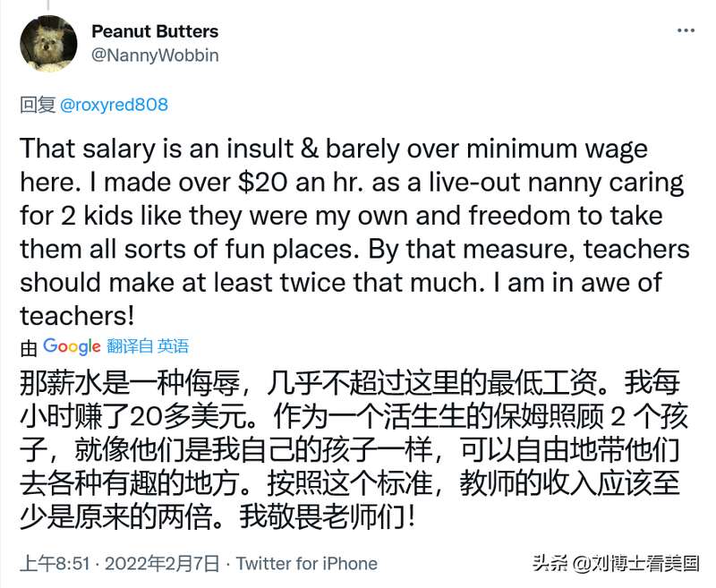Select the 英语 source language link

[x=174, y=346]
